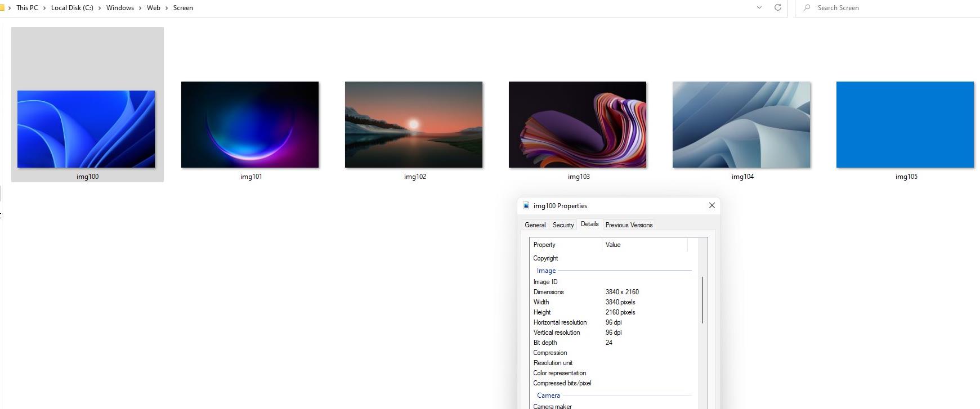This screenshot has height=409, width=980.
Task: Navigate to Local Disk (C:) breadcrumb
Action: [72, 8]
